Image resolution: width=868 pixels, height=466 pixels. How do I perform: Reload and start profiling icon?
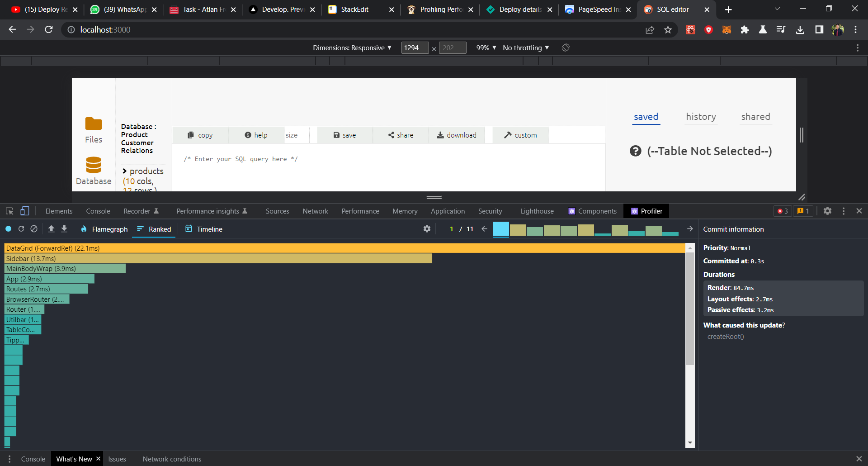point(21,229)
